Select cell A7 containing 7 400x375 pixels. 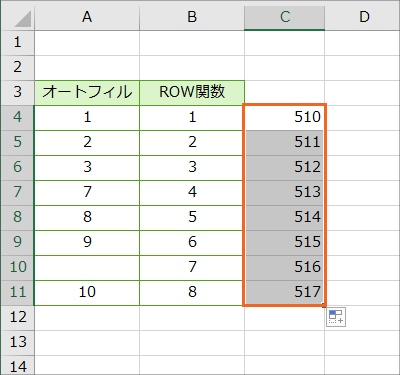coord(87,193)
